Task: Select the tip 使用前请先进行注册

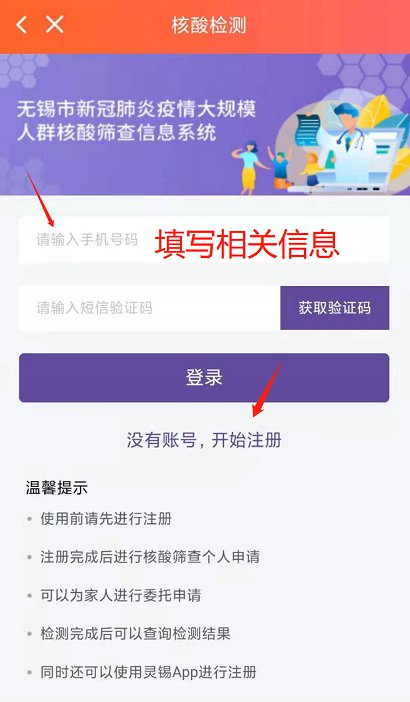Action: tap(106, 519)
